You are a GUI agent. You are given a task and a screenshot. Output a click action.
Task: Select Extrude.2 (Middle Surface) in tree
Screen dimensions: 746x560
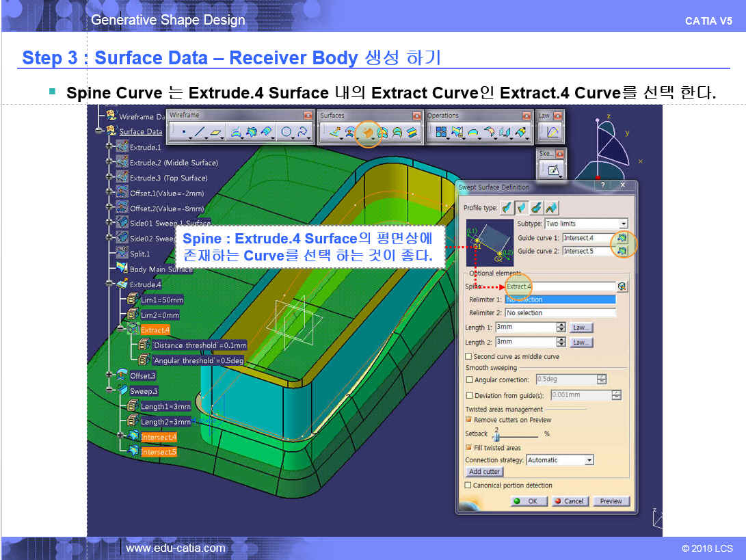[173, 163]
